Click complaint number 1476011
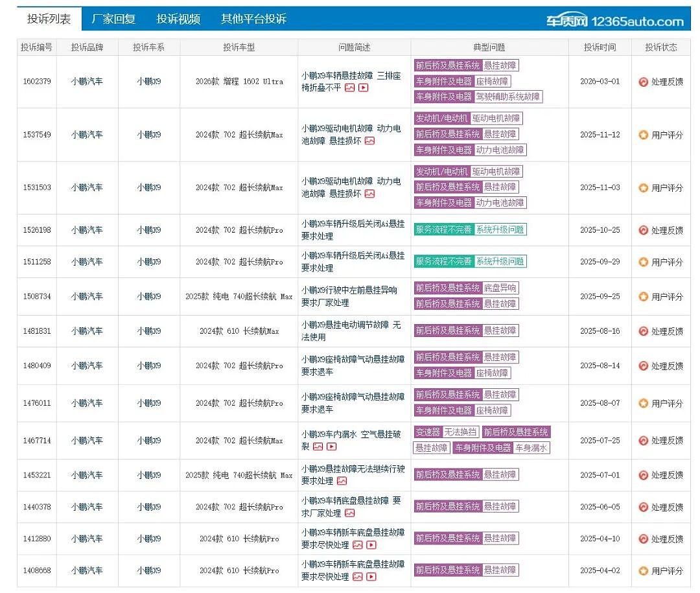This screenshot has height=593, width=700. (37, 402)
